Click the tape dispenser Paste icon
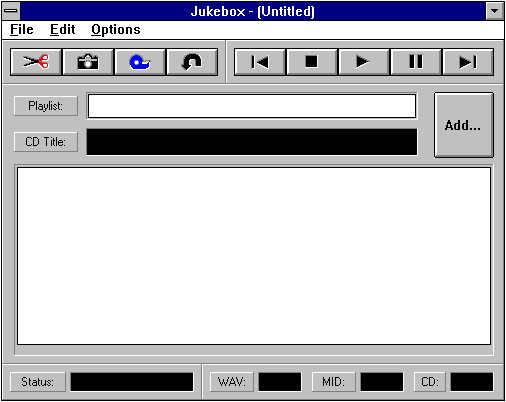 pos(140,62)
